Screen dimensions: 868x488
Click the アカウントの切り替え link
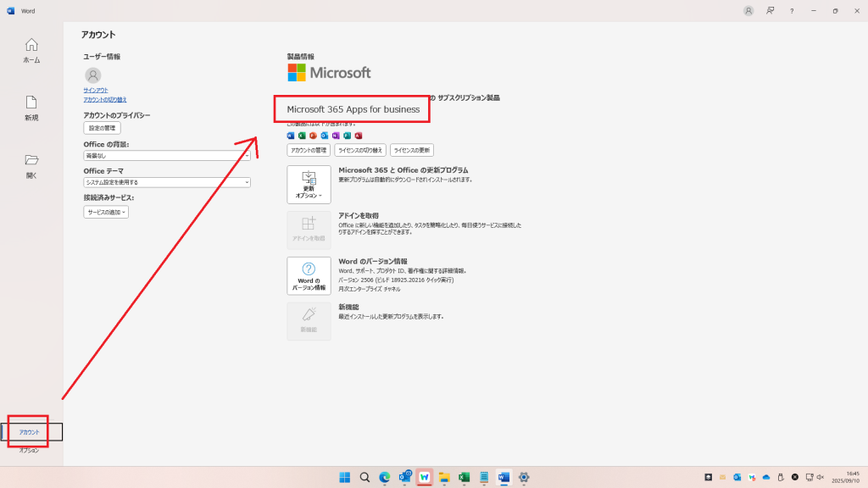105,100
